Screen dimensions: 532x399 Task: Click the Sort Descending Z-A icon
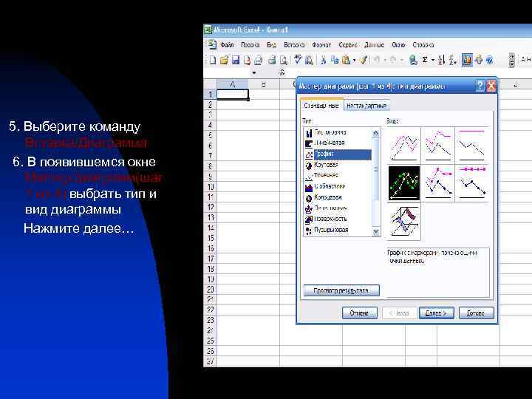coord(453,60)
